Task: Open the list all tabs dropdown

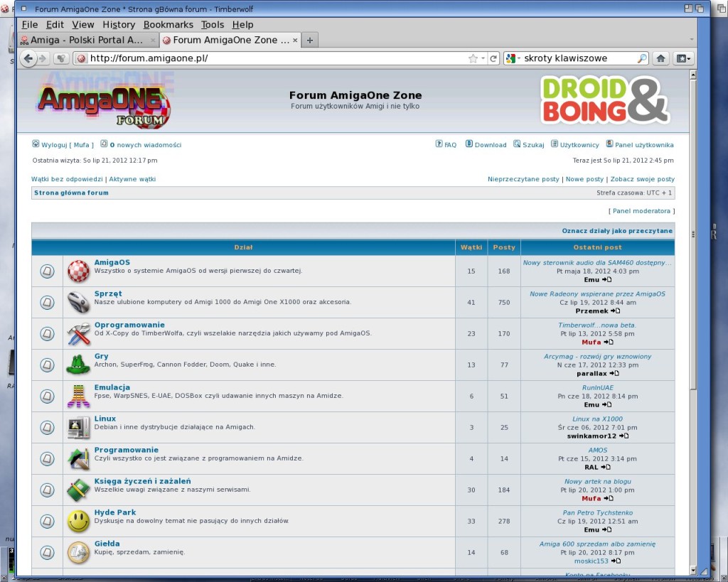Action: pyautogui.click(x=692, y=40)
